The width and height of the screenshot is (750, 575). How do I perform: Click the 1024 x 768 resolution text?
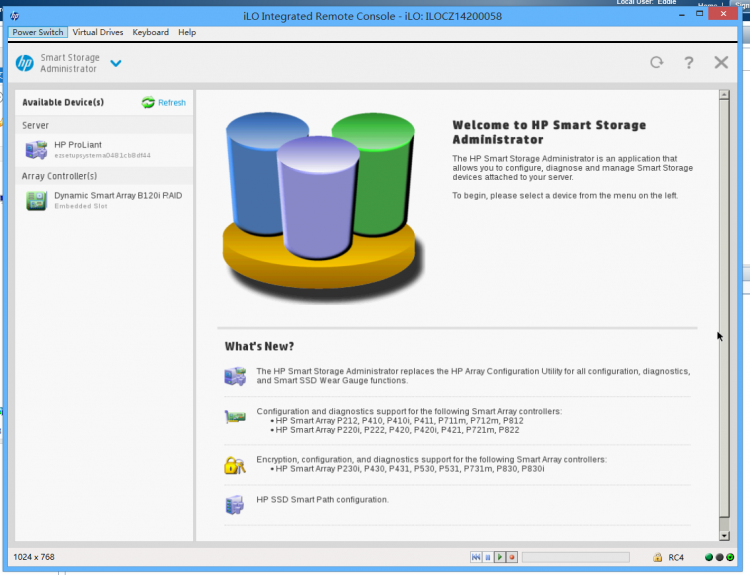33,557
